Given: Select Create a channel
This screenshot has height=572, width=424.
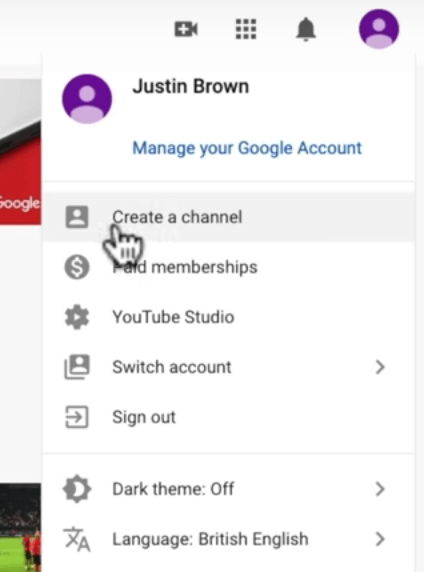Looking at the screenshot, I should (229, 217).
